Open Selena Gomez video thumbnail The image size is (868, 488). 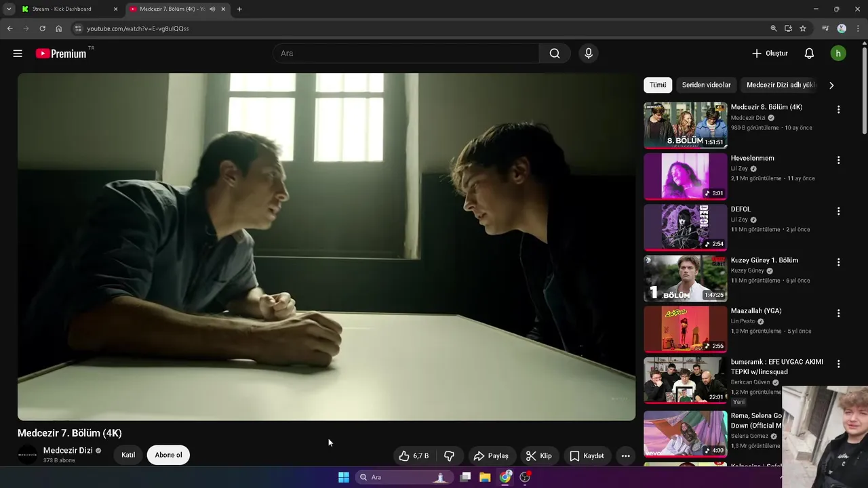pyautogui.click(x=685, y=434)
